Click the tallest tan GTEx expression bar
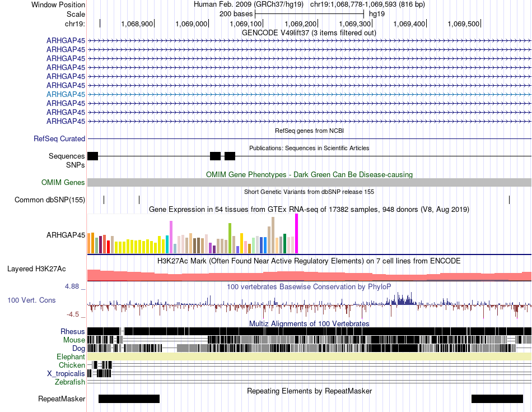This screenshot has height=412, width=532. point(273,235)
